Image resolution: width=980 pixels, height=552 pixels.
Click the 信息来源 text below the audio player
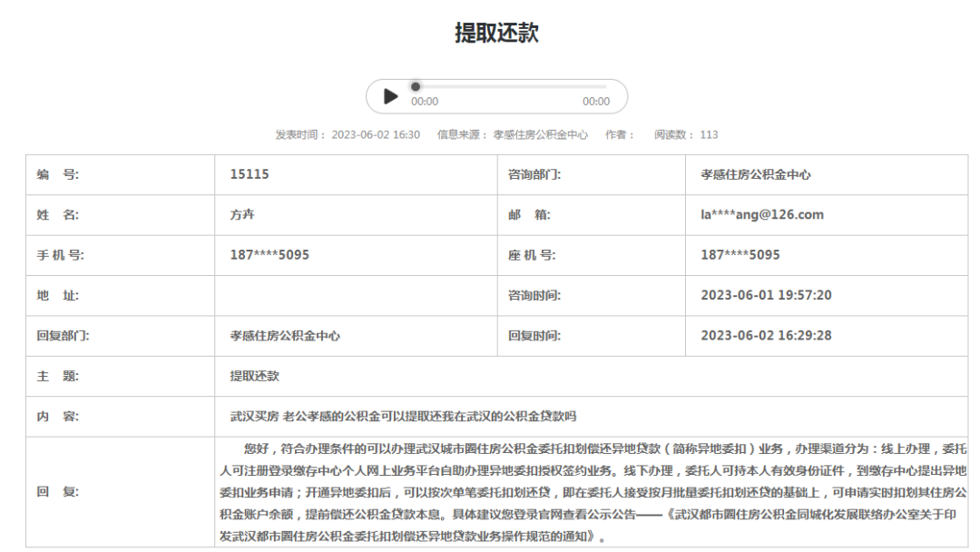(x=512, y=134)
